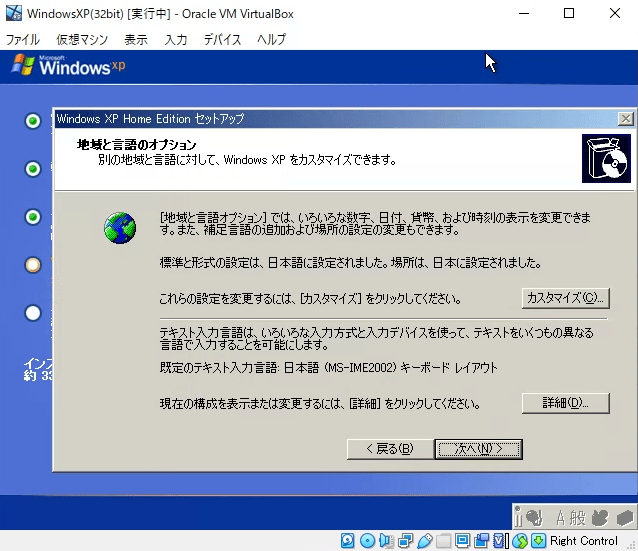Go back with the 戻る(B) button
638x551 pixels.
pyautogui.click(x=390, y=449)
